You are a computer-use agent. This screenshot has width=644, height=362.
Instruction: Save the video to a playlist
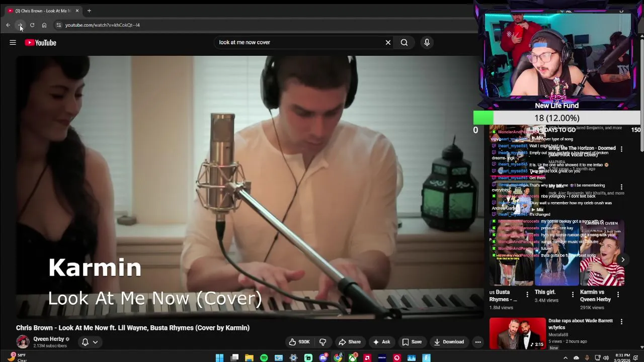coord(412,342)
